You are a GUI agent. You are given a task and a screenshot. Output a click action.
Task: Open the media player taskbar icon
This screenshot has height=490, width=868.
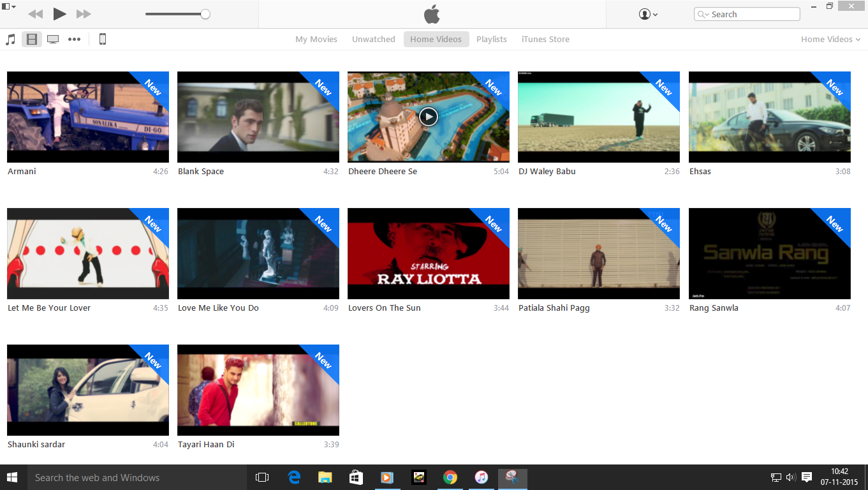(387, 477)
